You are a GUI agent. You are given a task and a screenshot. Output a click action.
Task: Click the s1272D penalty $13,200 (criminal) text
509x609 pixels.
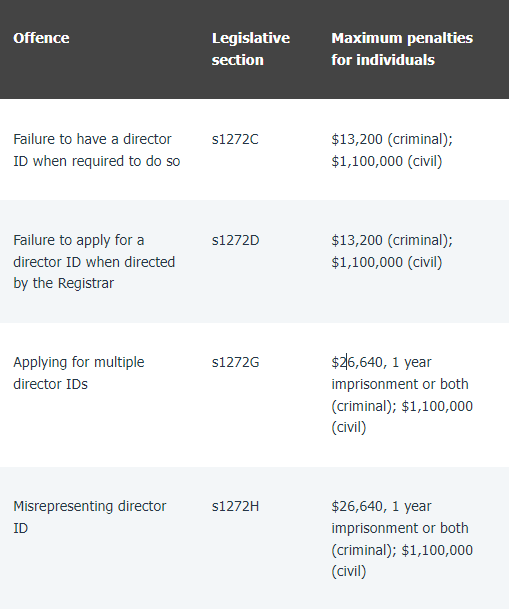pyautogui.click(x=392, y=240)
